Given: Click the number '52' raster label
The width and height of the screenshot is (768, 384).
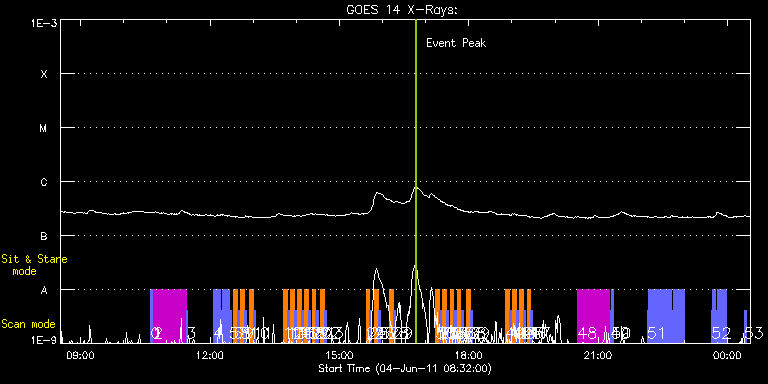Looking at the screenshot, I should point(721,334).
